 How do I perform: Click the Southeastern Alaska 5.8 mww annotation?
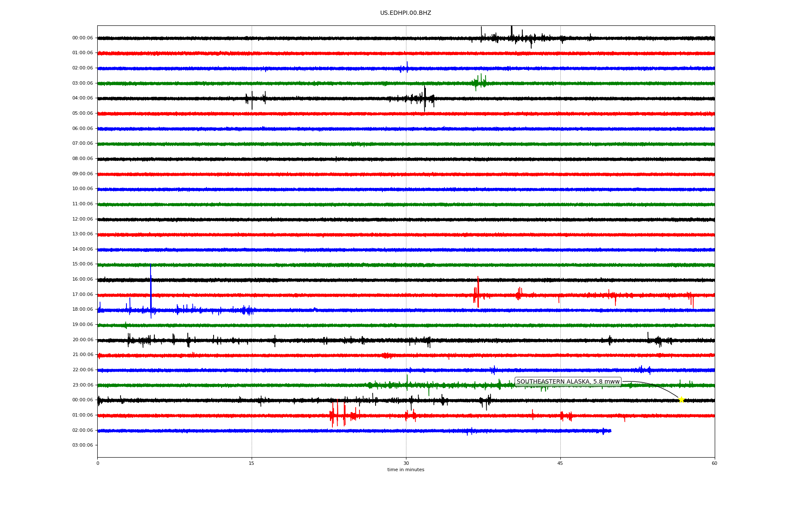point(568,382)
